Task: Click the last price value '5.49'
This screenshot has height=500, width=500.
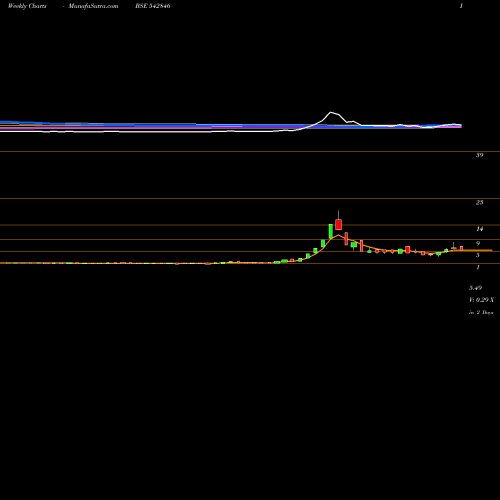Action: point(475,288)
